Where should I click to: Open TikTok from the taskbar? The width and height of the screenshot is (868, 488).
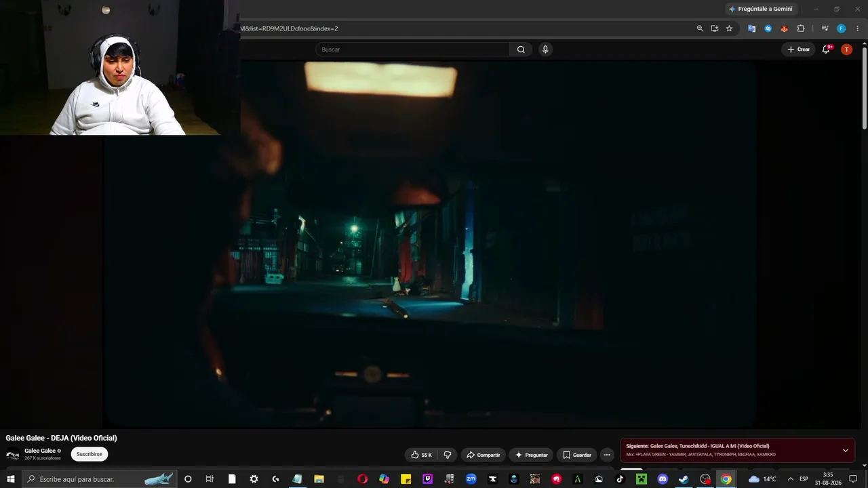point(620,479)
